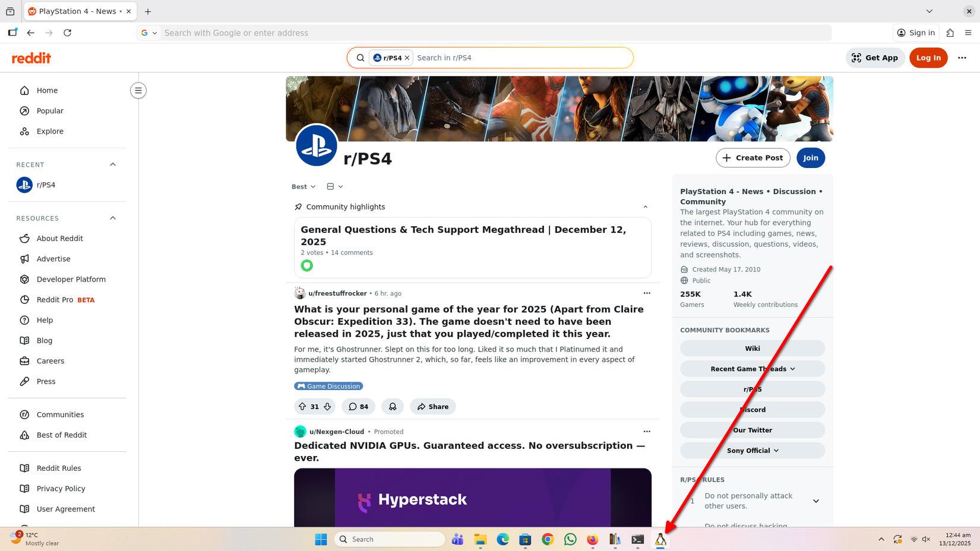Open comments via the comment bubble showing 84
Viewport: 980px width, 551px height.
[358, 406]
